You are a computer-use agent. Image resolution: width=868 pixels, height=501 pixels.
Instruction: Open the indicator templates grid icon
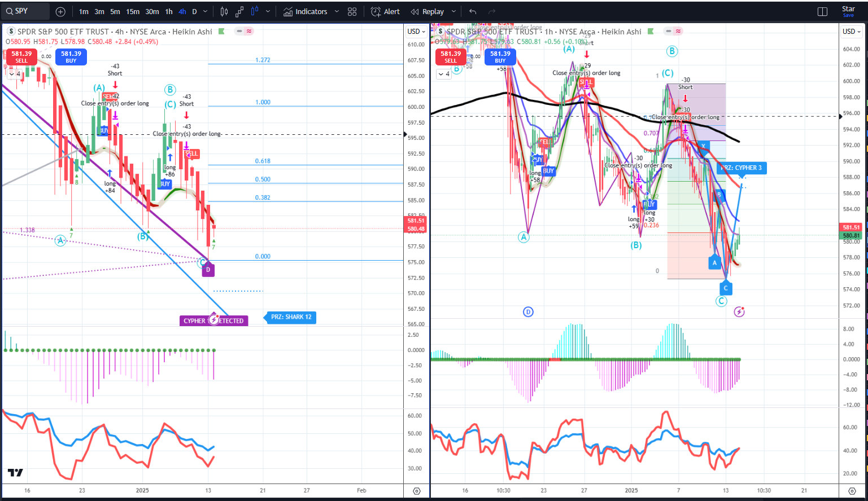click(352, 12)
